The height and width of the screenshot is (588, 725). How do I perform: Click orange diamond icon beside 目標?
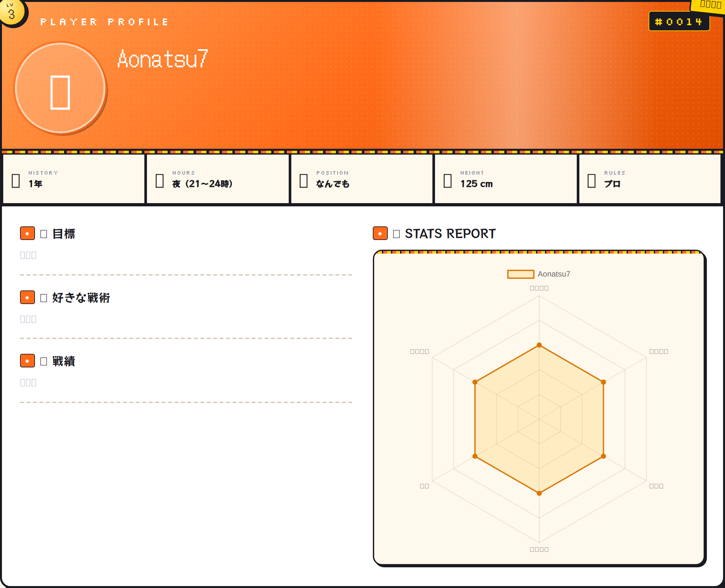28,234
